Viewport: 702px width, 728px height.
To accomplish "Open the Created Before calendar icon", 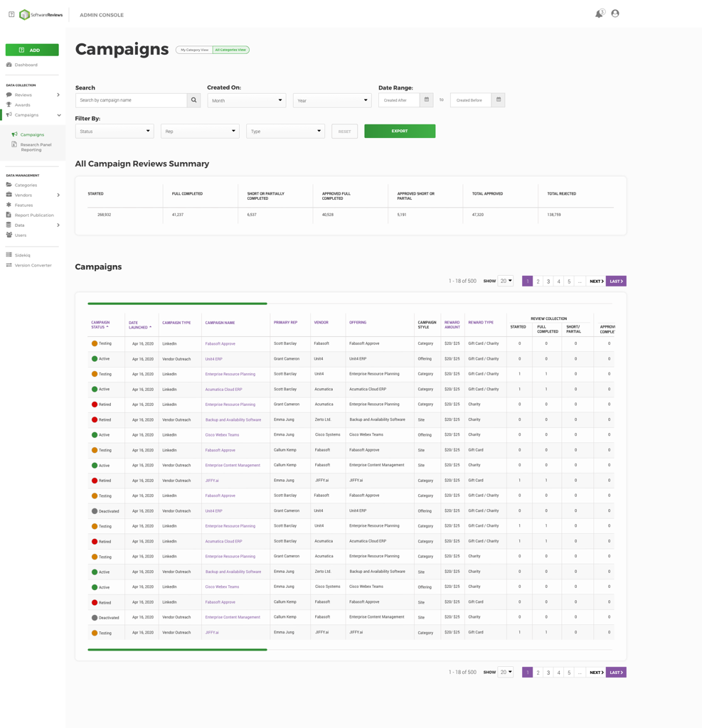I will (x=499, y=100).
